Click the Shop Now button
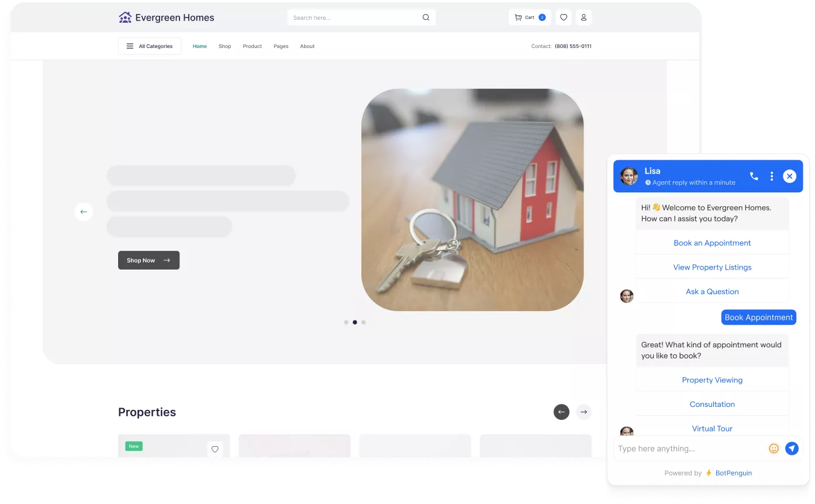Image resolution: width=815 pixels, height=504 pixels. point(149,260)
